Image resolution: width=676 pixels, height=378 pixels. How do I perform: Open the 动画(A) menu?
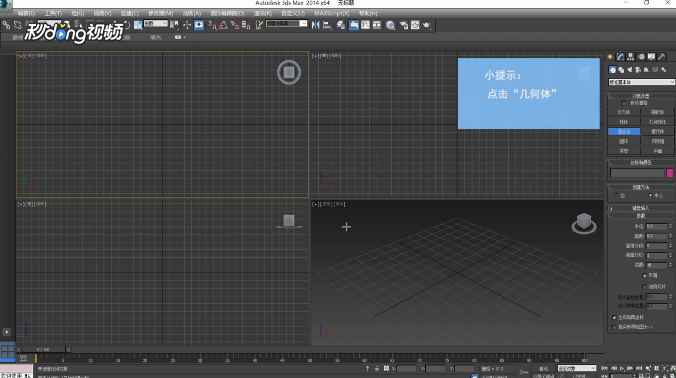click(x=191, y=13)
